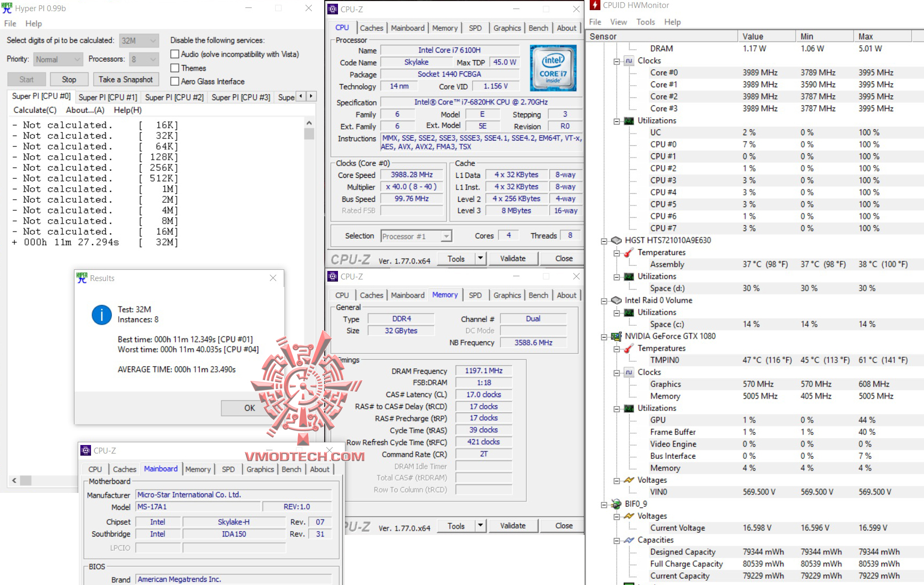Click the Take a Snapshot button
The height and width of the screenshot is (585, 924).
[126, 79]
